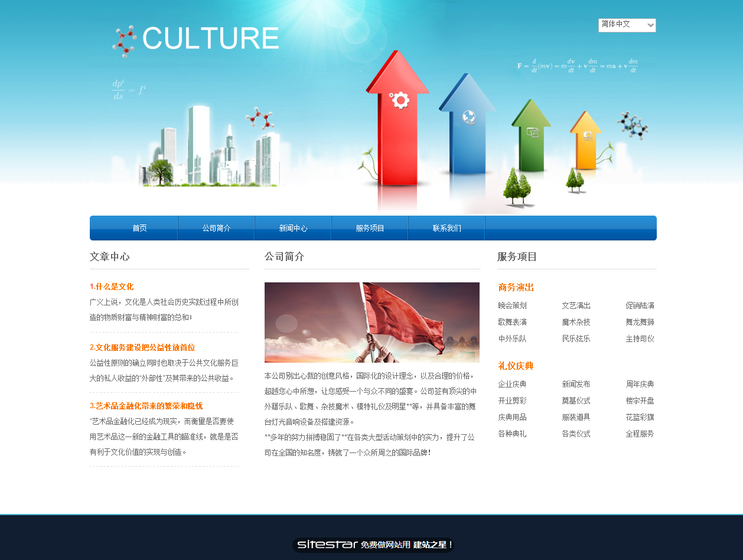Open 公司简介 navigation menu item
Viewport: 743px width, 560px height.
[x=216, y=228]
